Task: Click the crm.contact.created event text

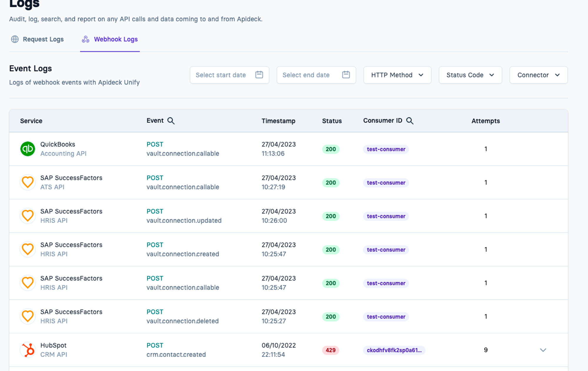Action: (x=176, y=355)
